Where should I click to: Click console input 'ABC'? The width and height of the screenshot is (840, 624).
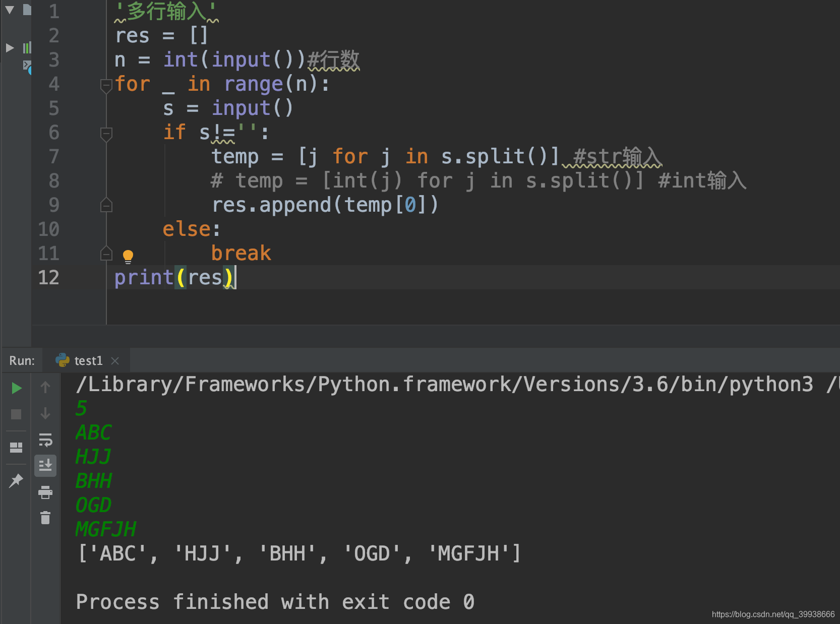click(93, 432)
